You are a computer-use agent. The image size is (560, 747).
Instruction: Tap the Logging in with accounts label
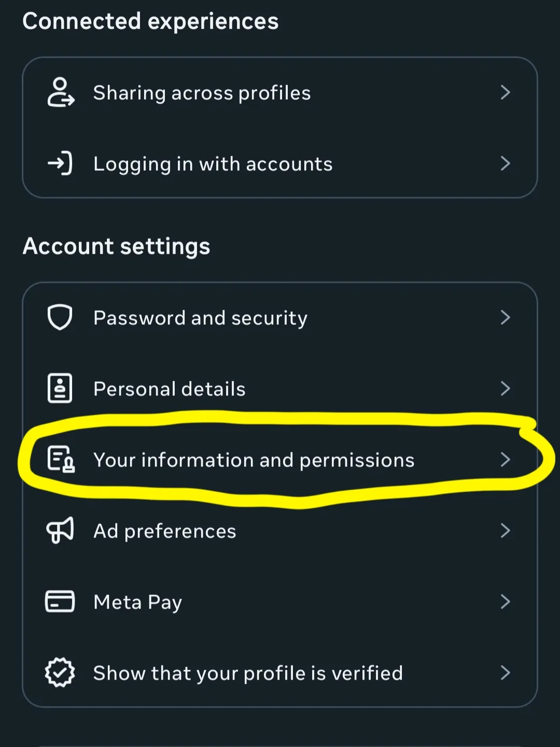pos(213,164)
